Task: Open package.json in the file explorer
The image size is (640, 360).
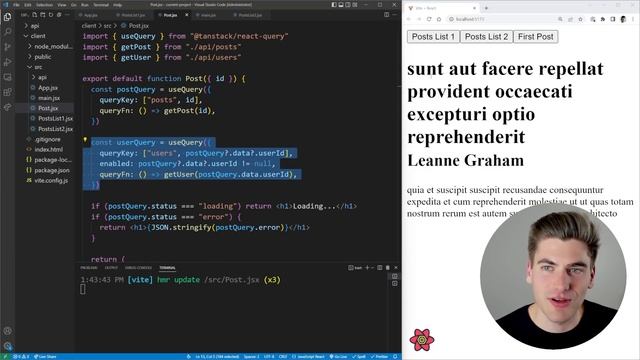Action: coord(52,170)
